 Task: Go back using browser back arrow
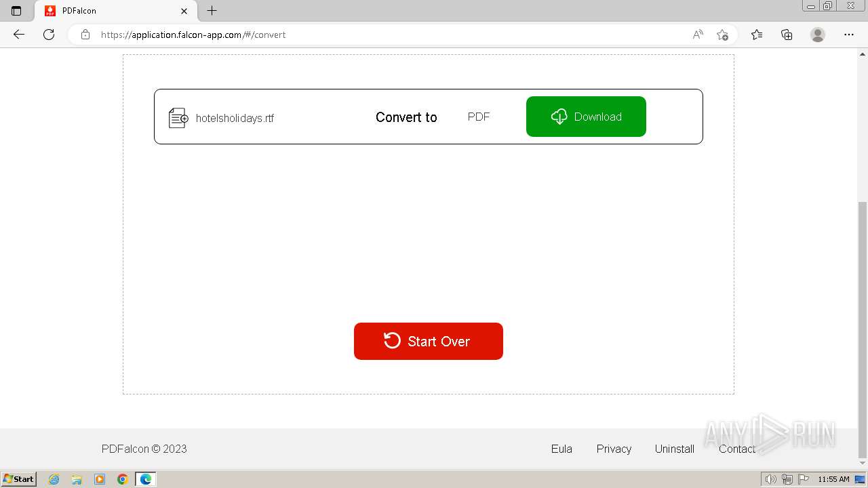19,35
